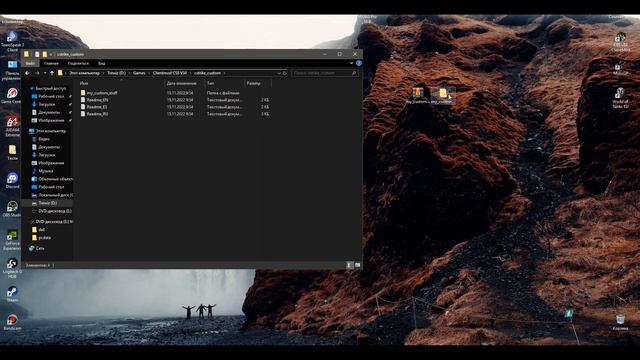Open the AIDA64 Extreme desktop icon

(12, 126)
